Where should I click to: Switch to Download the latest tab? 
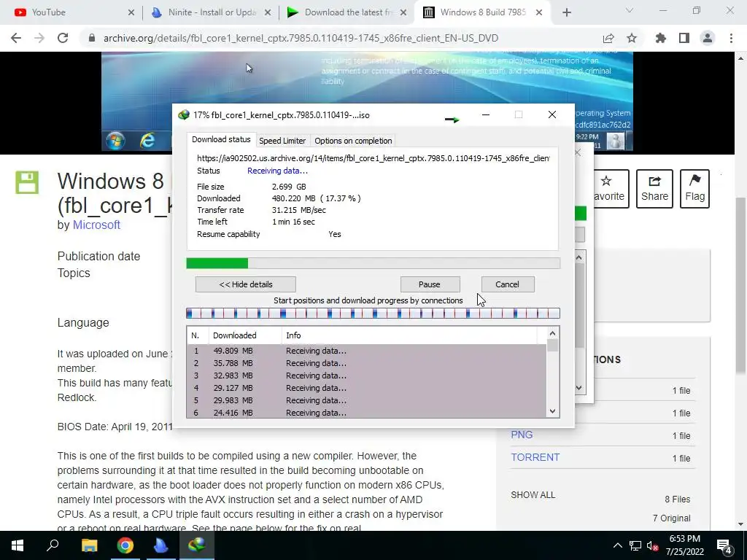[x=347, y=12]
